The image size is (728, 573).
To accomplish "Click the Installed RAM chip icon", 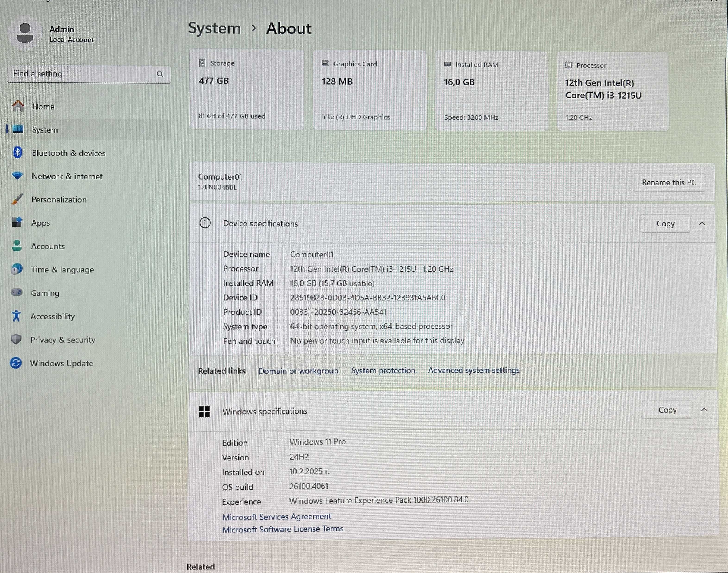I will pyautogui.click(x=447, y=64).
